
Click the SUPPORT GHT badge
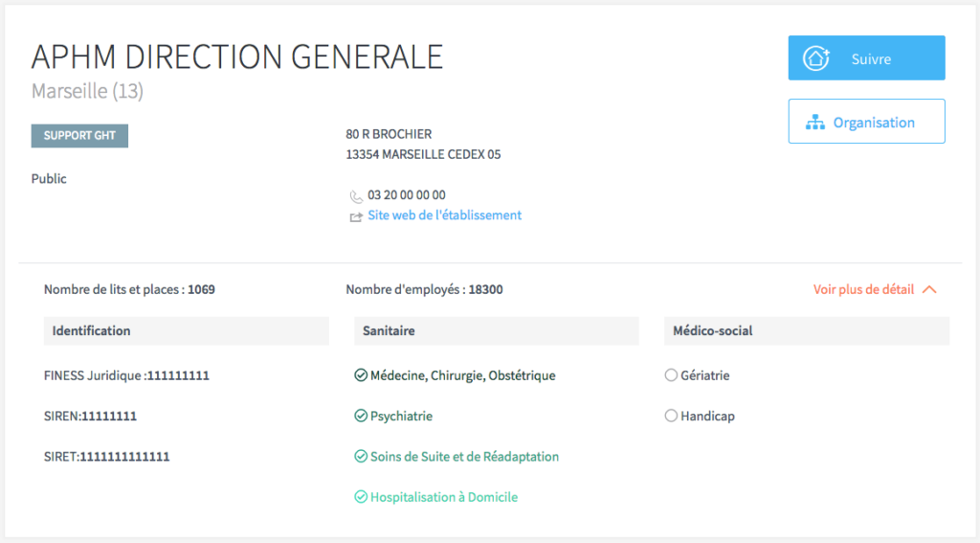tap(79, 136)
